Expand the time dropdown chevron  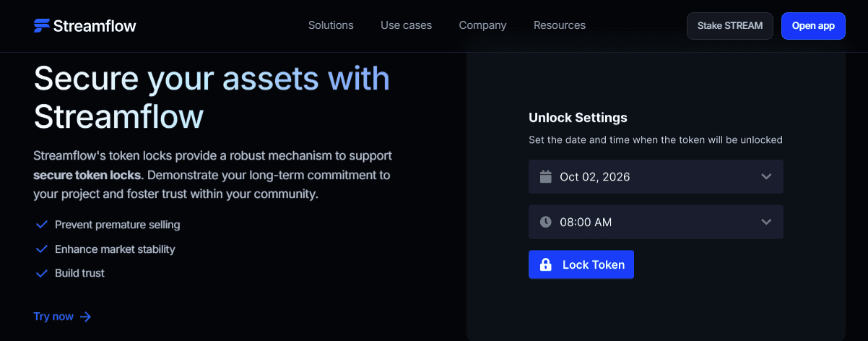tap(766, 222)
